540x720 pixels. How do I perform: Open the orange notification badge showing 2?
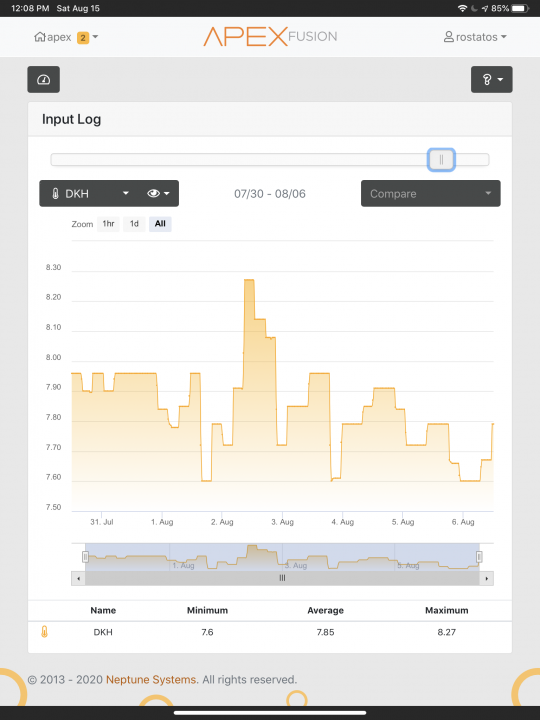pos(83,37)
